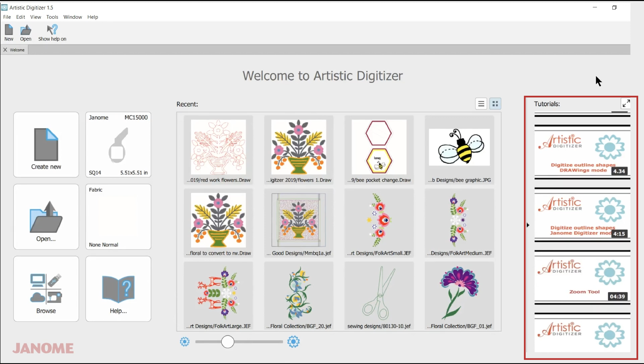The height and width of the screenshot is (364, 644).
Task: Click the Open... tile
Action: point(46,217)
